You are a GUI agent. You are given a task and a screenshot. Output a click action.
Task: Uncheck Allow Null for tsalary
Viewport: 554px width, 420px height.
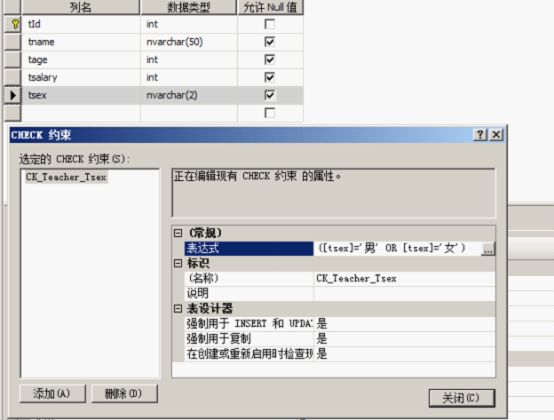tap(270, 77)
